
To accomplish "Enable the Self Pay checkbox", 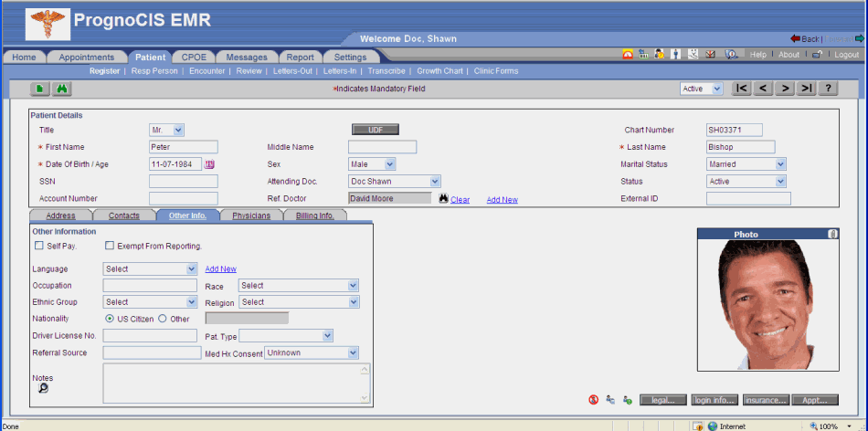I will click(39, 246).
